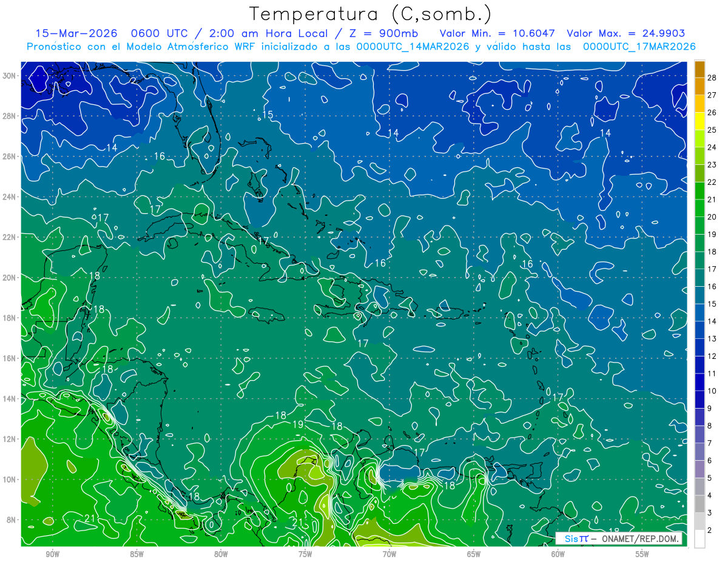
Task: Click color legend value "23"
Action: 712,165
